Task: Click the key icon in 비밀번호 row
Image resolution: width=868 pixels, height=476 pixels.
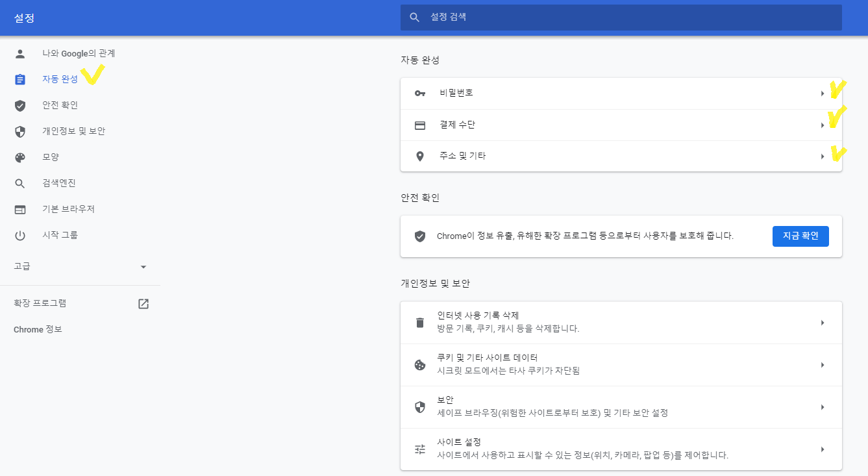Action: pyautogui.click(x=420, y=93)
